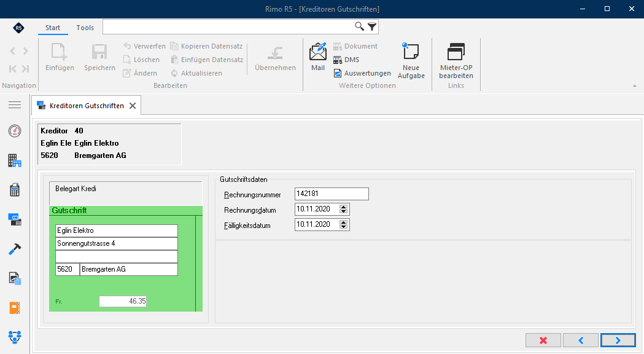The image size is (644, 354).
Task: Click the filter funnel in search bar
Action: pos(372,26)
